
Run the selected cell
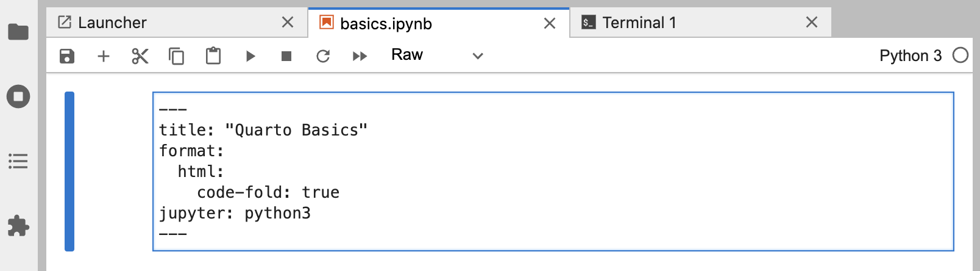[250, 56]
